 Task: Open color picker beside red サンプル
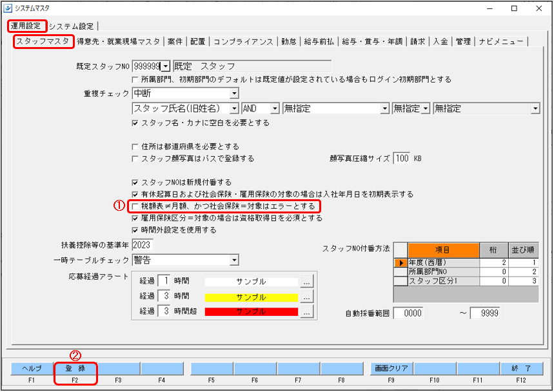tap(307, 312)
